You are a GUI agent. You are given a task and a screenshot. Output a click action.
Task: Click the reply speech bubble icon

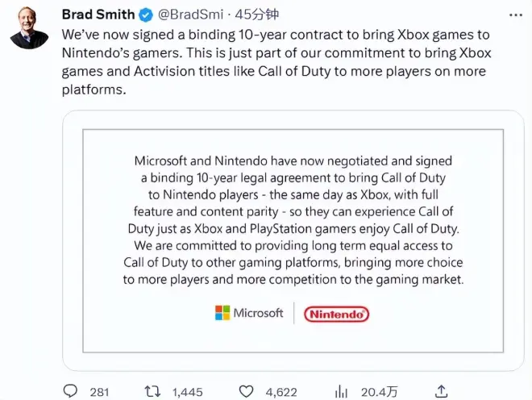pyautogui.click(x=71, y=391)
